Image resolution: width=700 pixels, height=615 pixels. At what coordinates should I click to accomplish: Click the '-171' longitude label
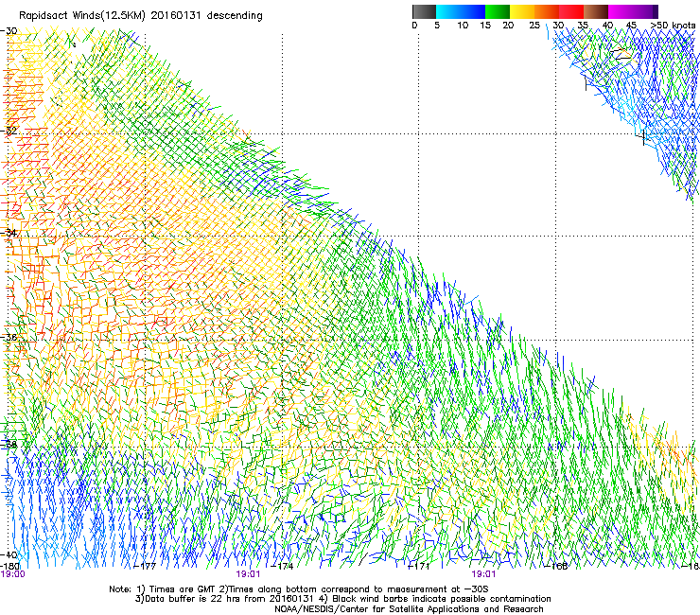point(419,567)
